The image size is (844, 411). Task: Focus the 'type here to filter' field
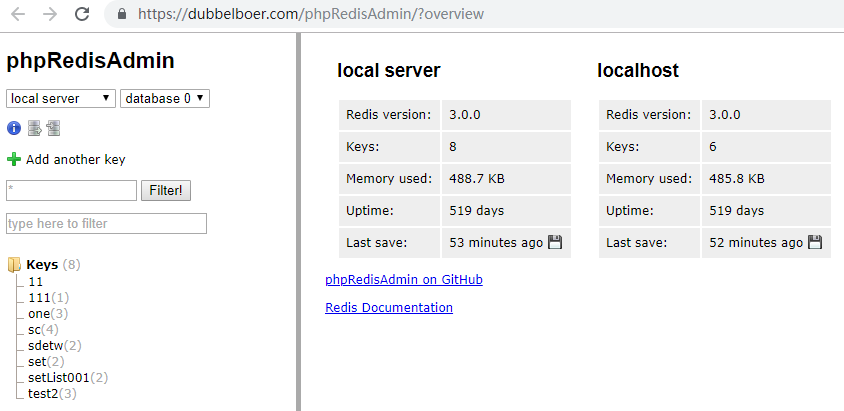[106, 223]
